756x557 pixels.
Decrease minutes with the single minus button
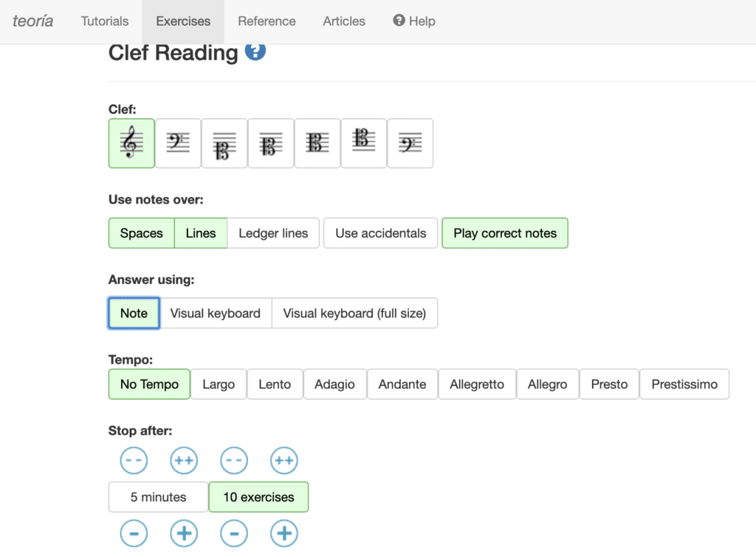click(134, 533)
